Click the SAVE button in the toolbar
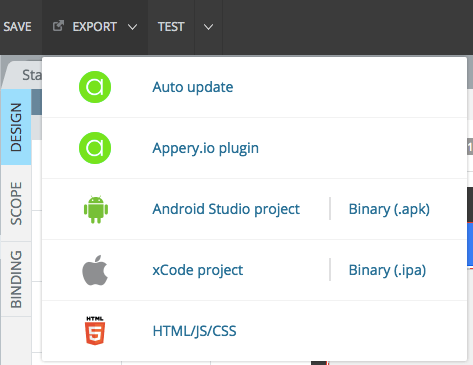 17,27
